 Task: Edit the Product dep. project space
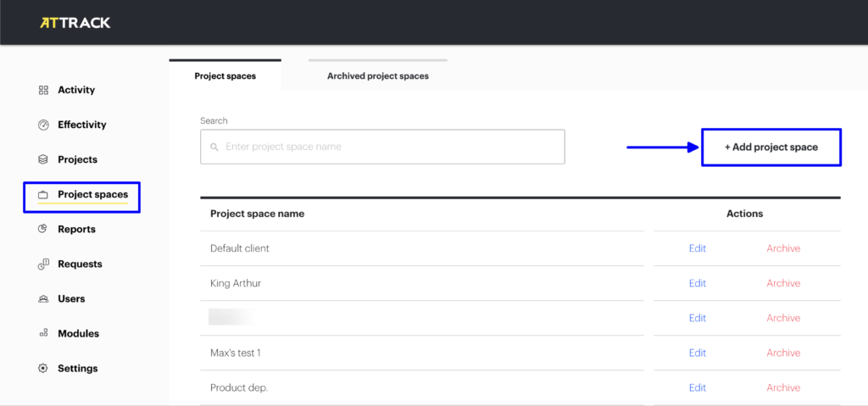tap(698, 387)
